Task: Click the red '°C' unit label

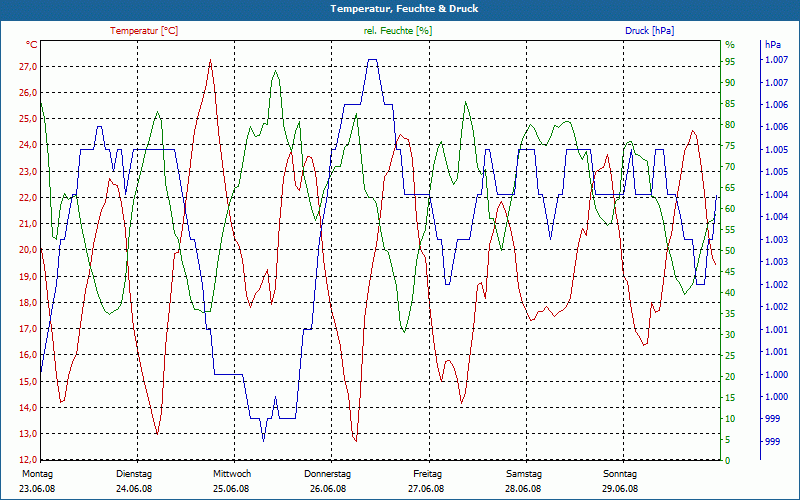Action: pyautogui.click(x=32, y=45)
